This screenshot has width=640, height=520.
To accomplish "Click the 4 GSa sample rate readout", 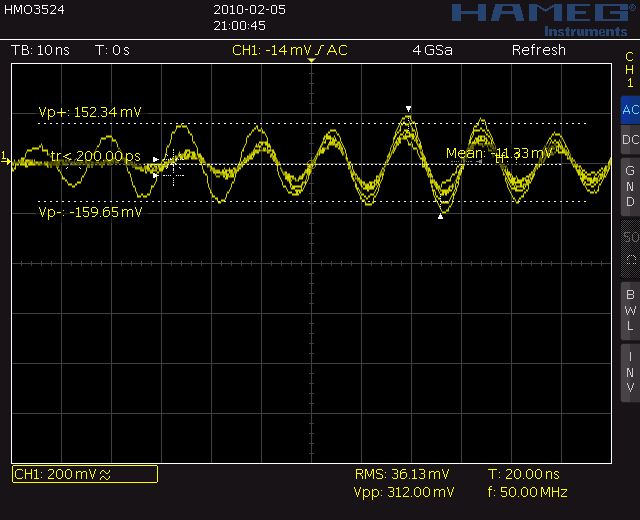I will click(x=432, y=50).
